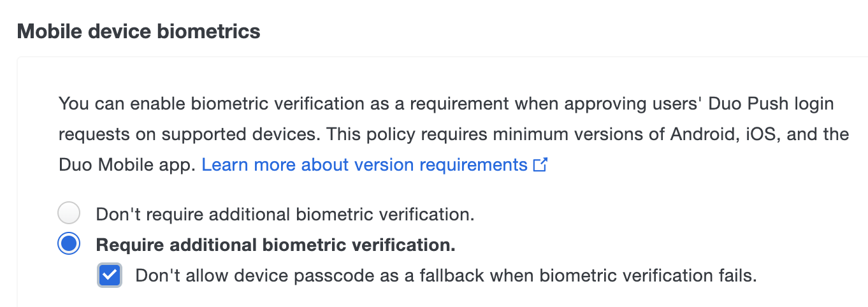The height and width of the screenshot is (307, 868).
Task: Open "Learn more about version requirements" link
Action: 365,166
